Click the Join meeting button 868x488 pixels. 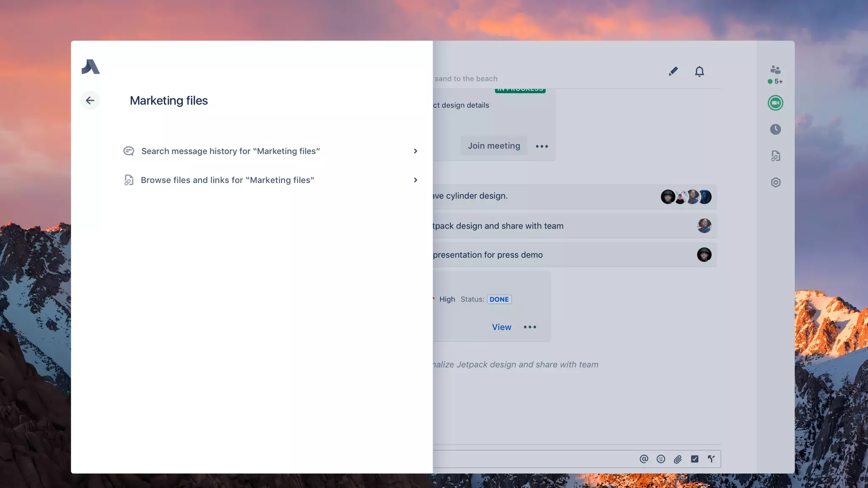[494, 146]
